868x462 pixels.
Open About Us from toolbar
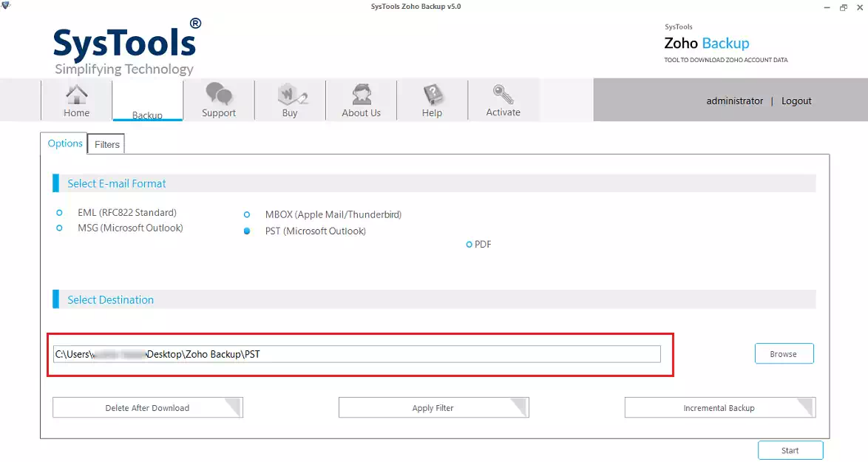click(361, 100)
